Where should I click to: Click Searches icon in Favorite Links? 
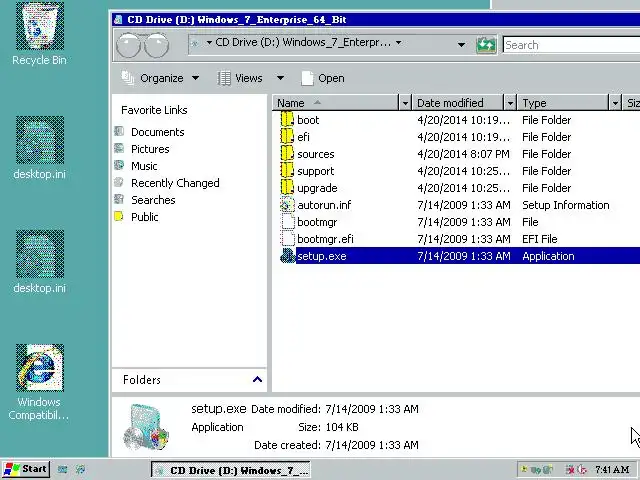click(119, 199)
